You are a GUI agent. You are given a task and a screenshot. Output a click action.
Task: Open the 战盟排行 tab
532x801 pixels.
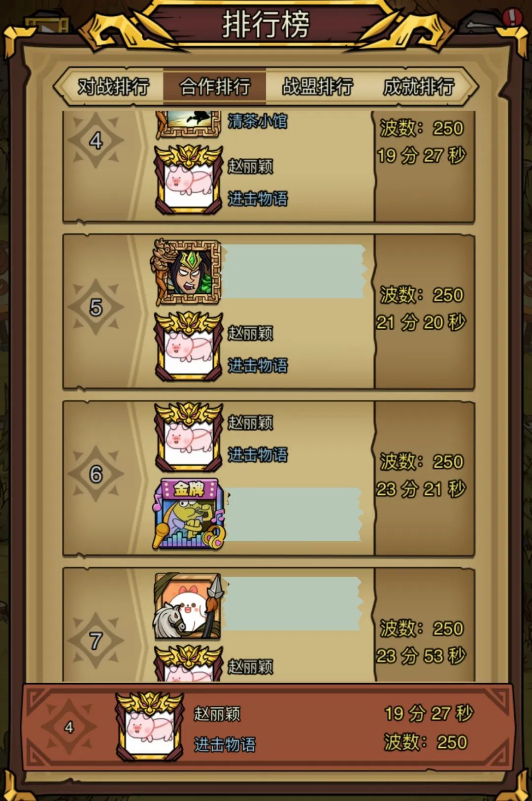(x=317, y=87)
